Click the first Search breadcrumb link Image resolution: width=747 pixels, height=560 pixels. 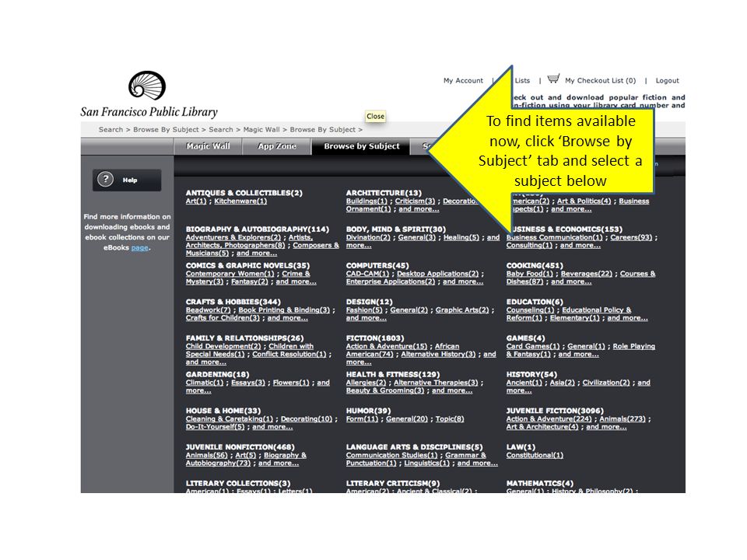pyautogui.click(x=110, y=130)
